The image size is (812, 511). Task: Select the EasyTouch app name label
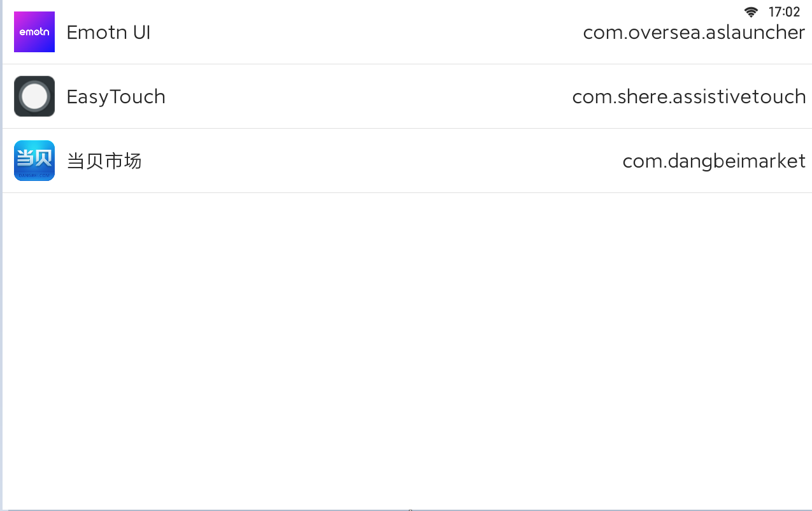tap(116, 97)
